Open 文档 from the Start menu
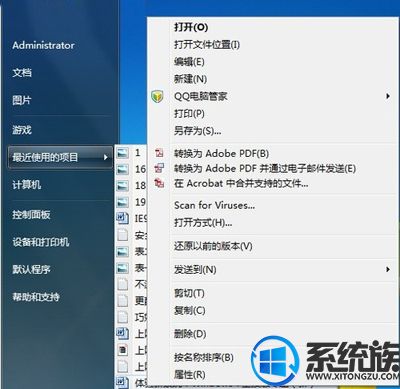400x389 pixels. pos(22,72)
